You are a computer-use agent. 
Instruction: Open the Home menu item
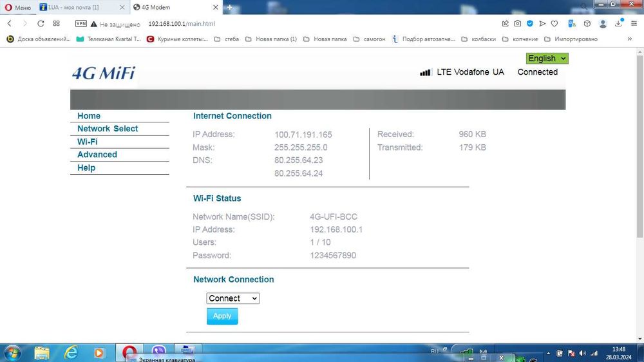(89, 116)
